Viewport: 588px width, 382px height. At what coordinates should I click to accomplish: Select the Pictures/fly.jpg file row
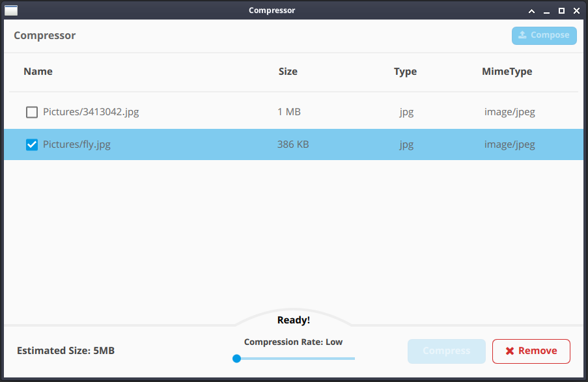[195, 144]
